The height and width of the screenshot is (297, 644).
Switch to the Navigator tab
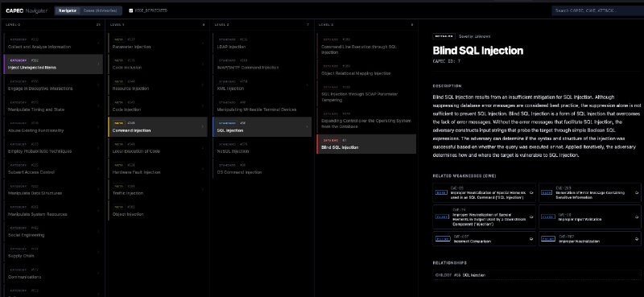point(68,10)
